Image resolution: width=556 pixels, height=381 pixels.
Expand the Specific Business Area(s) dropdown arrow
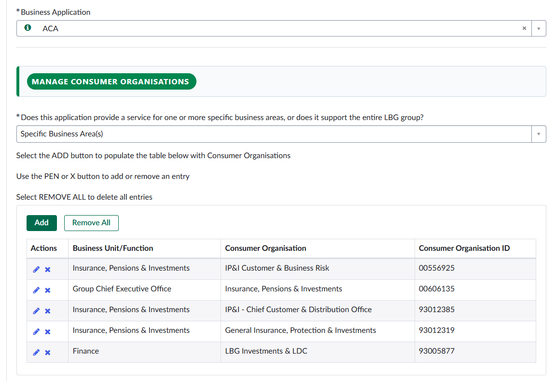point(539,134)
